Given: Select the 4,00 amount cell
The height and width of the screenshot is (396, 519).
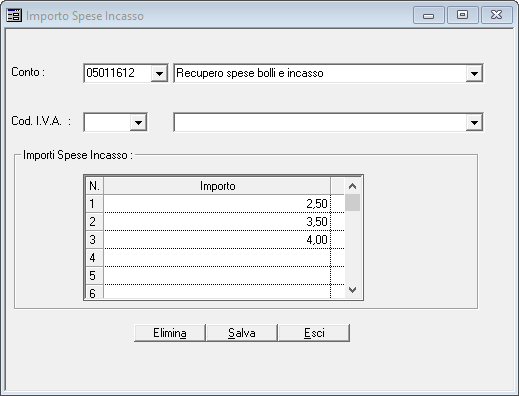Looking at the screenshot, I should tap(217, 240).
